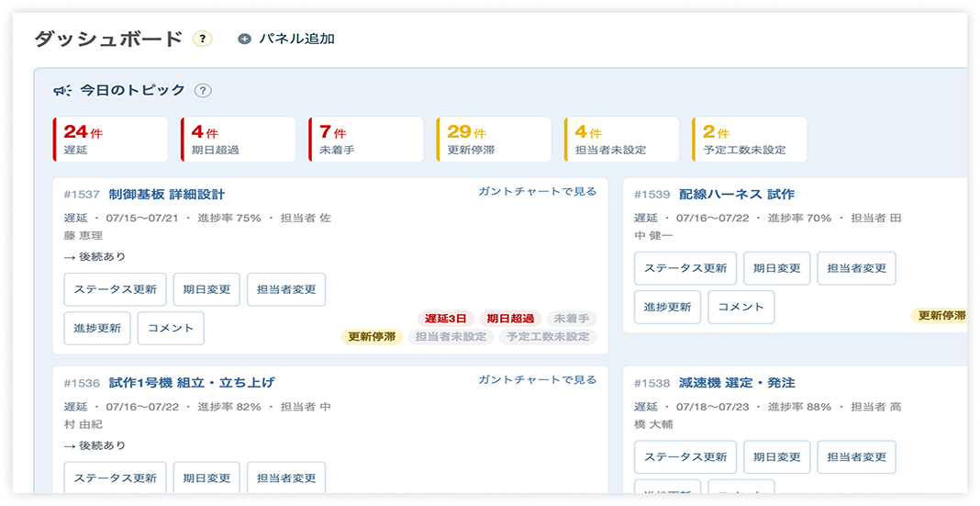Click 担当者変更 on task #1537
980x506 pixels.
coord(286,289)
